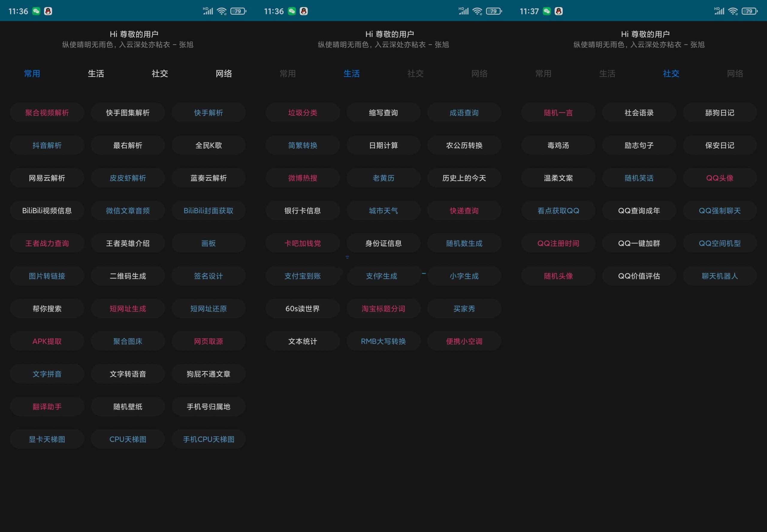
Task: Open 垃圾分类 tool
Action: (303, 113)
